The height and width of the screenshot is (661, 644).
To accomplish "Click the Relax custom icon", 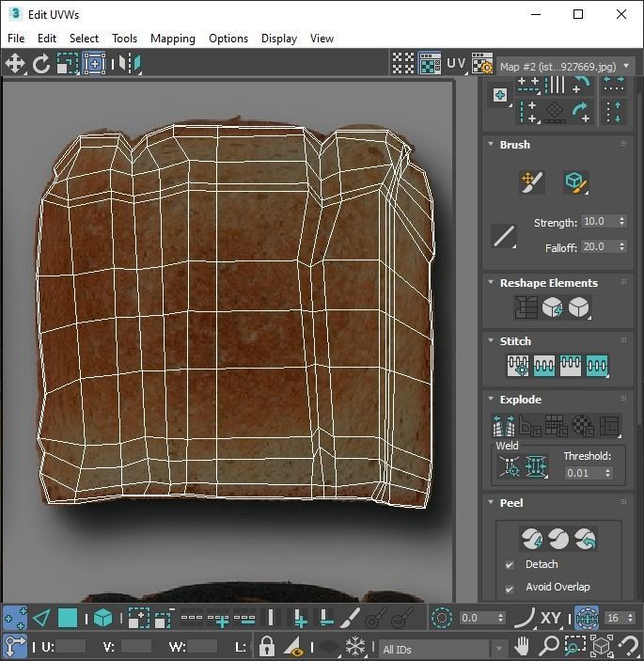I will [578, 307].
